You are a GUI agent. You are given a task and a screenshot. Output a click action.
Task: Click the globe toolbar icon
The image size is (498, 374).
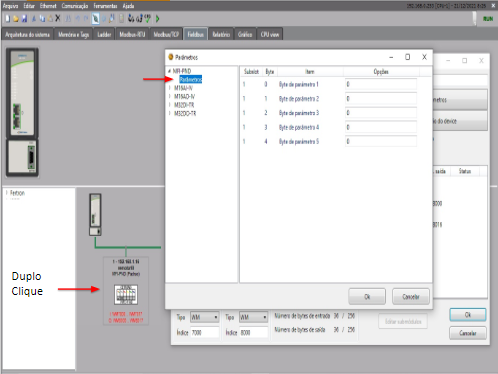(x=104, y=19)
